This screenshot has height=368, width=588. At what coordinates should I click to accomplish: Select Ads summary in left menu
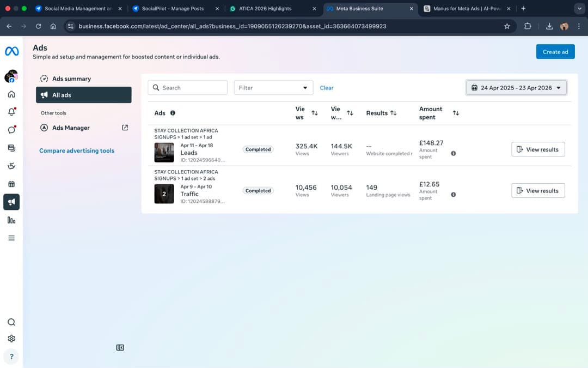point(84,79)
